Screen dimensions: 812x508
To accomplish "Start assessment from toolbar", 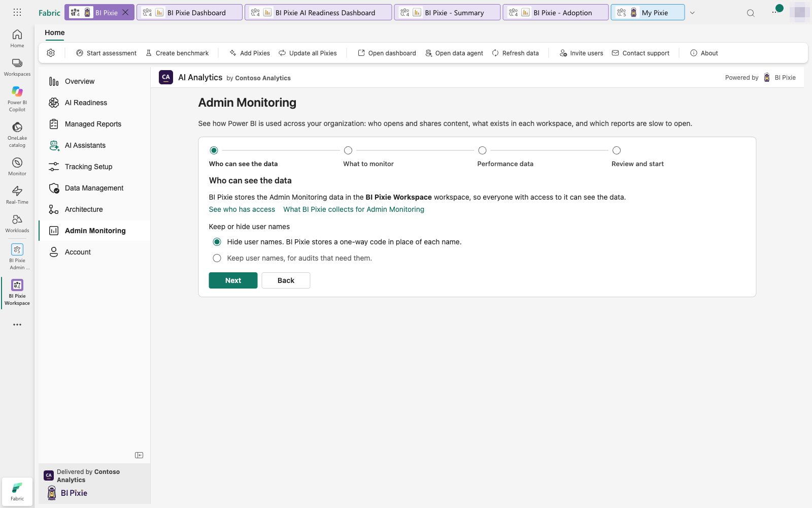I will click(106, 53).
